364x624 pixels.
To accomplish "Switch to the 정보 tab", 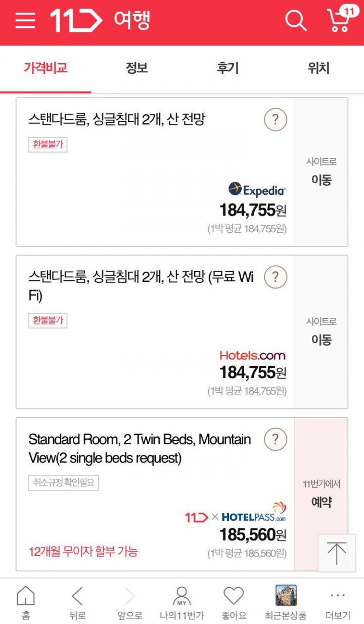I will (x=136, y=68).
